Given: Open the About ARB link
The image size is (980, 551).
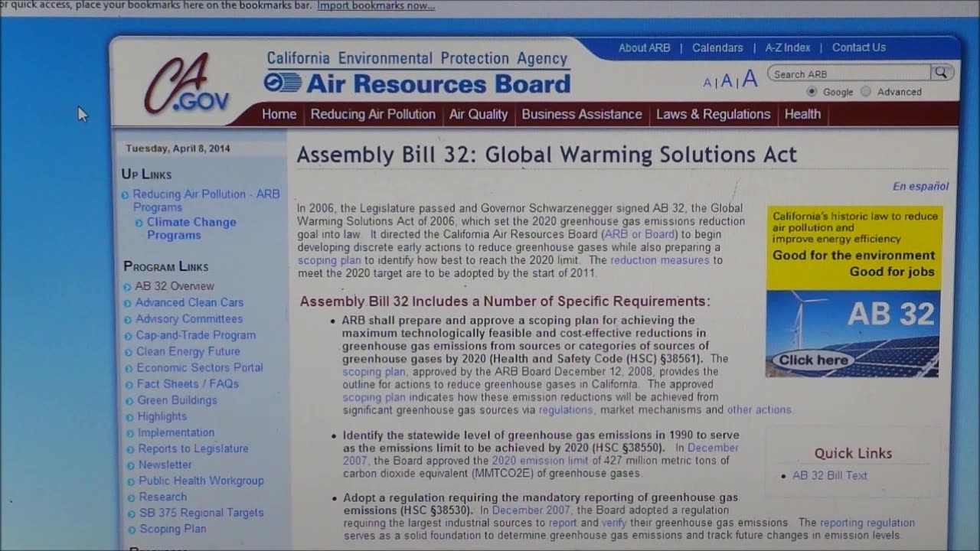Looking at the screenshot, I should click(x=644, y=47).
